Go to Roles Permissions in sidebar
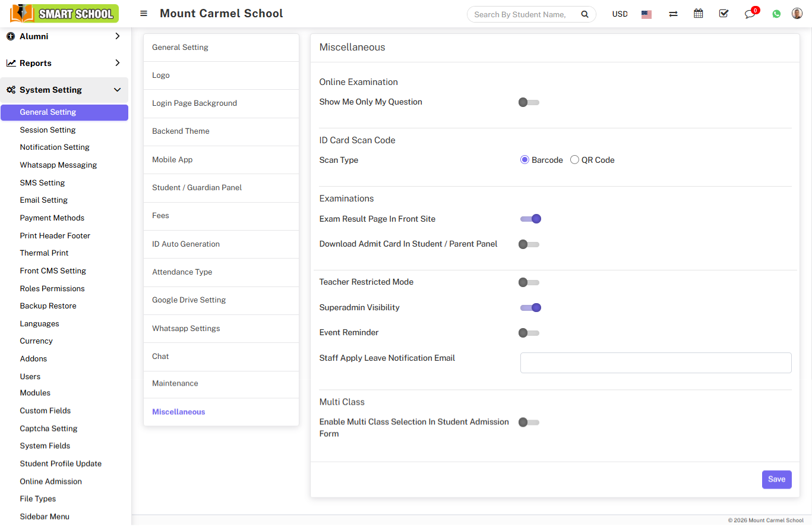 click(x=52, y=288)
